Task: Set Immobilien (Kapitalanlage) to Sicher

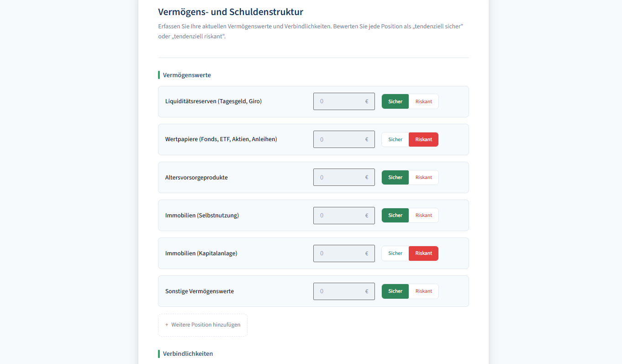Action: coord(395,253)
